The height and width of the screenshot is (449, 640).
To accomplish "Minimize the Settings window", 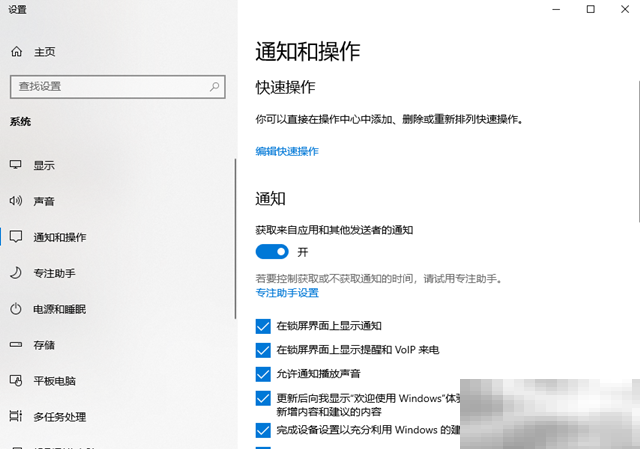I will tap(556, 9).
